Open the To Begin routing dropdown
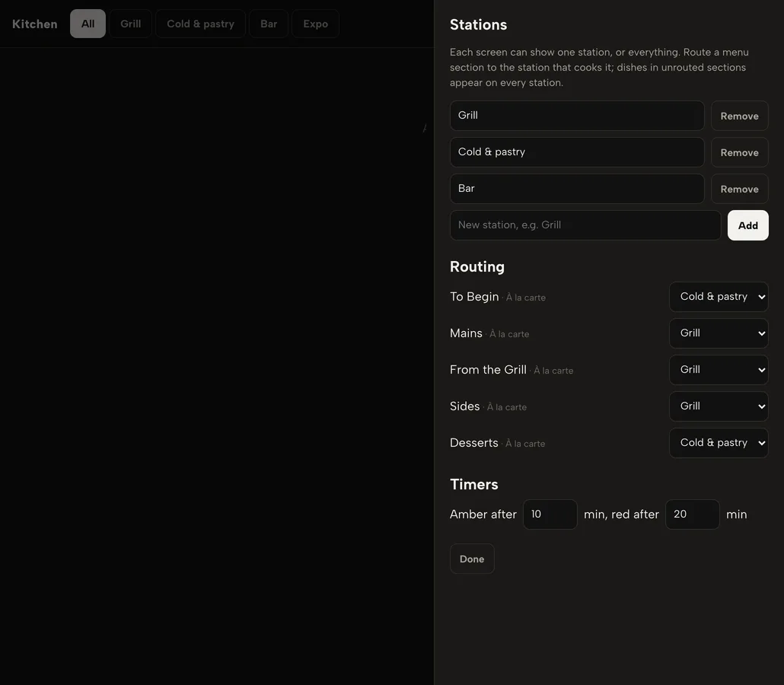Viewport: 784px width, 685px height. coord(719,297)
